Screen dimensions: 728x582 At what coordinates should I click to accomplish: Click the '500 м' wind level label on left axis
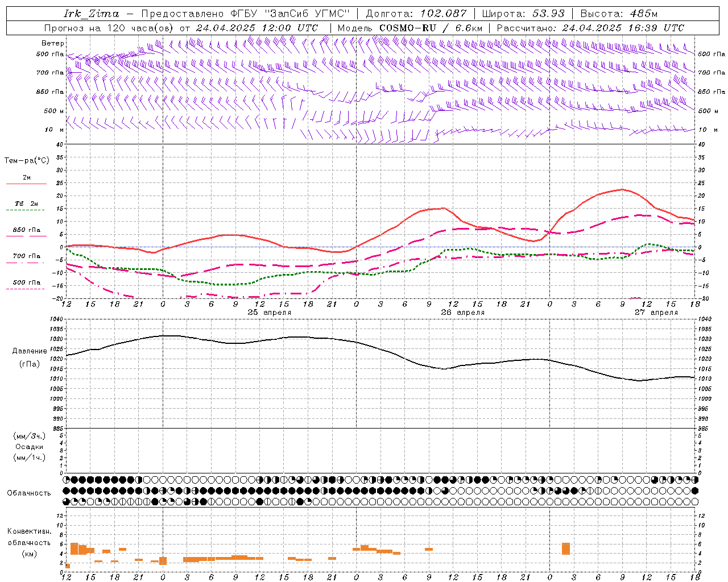click(54, 111)
